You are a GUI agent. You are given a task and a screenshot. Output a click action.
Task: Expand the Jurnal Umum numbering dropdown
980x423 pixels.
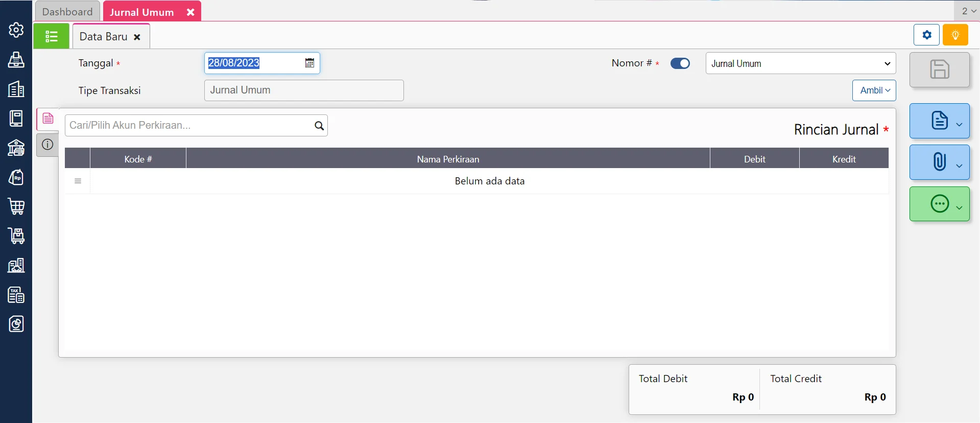(x=800, y=63)
